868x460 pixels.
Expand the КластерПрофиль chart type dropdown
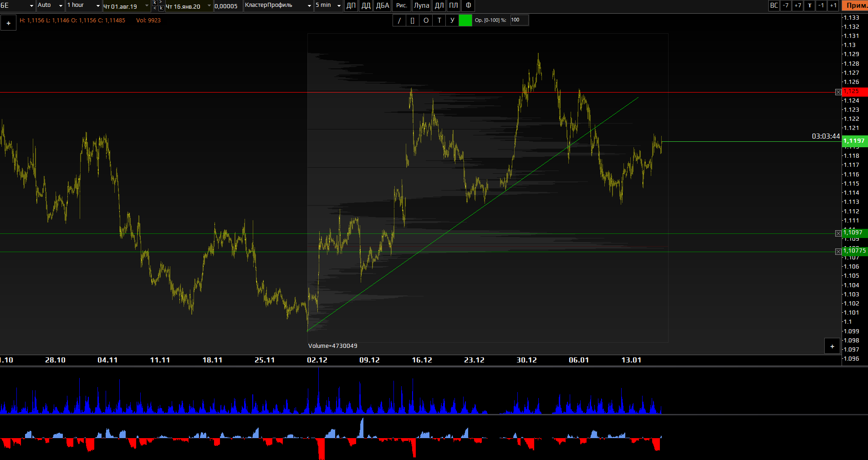point(278,6)
